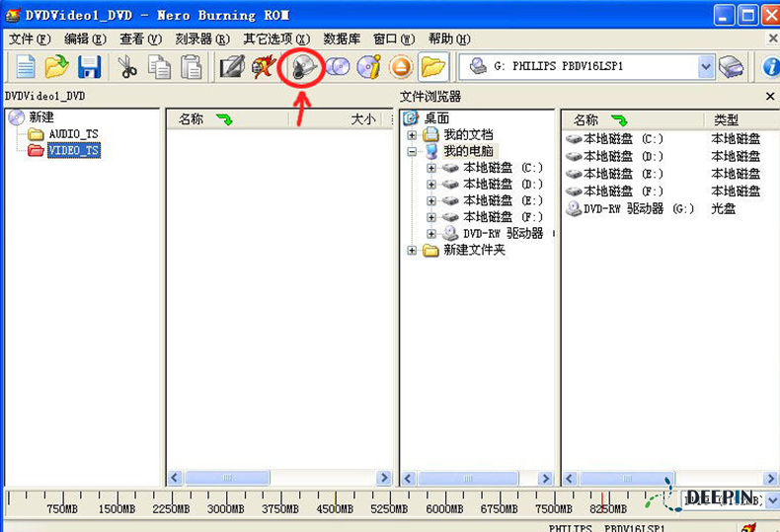
Task: Click the New compilation icon
Action: [25, 67]
